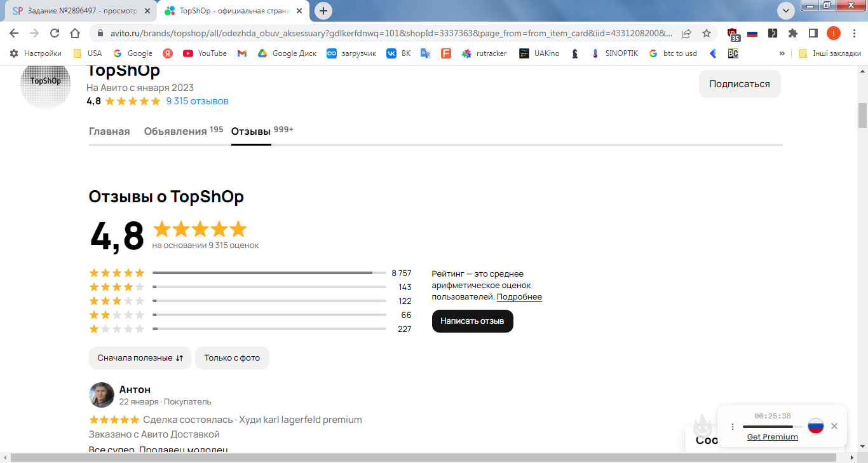Screen dimensions: 868x463
Task: Go back to the previous page
Action: tap(14, 33)
